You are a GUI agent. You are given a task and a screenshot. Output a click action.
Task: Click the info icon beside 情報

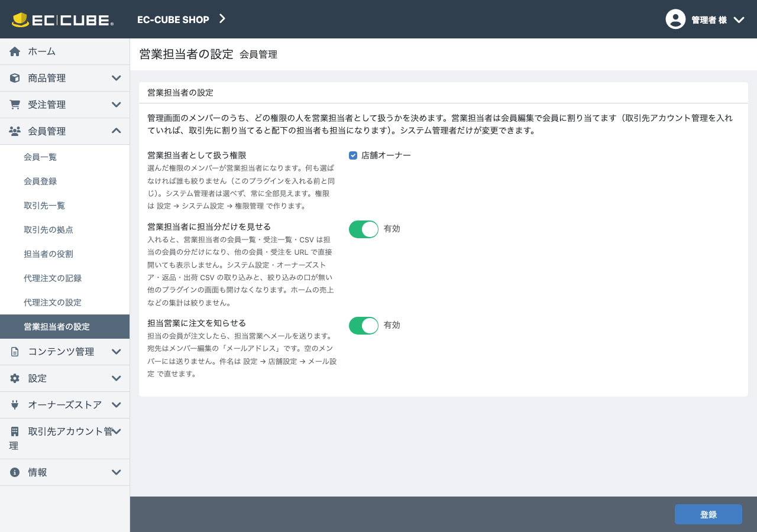click(x=15, y=472)
